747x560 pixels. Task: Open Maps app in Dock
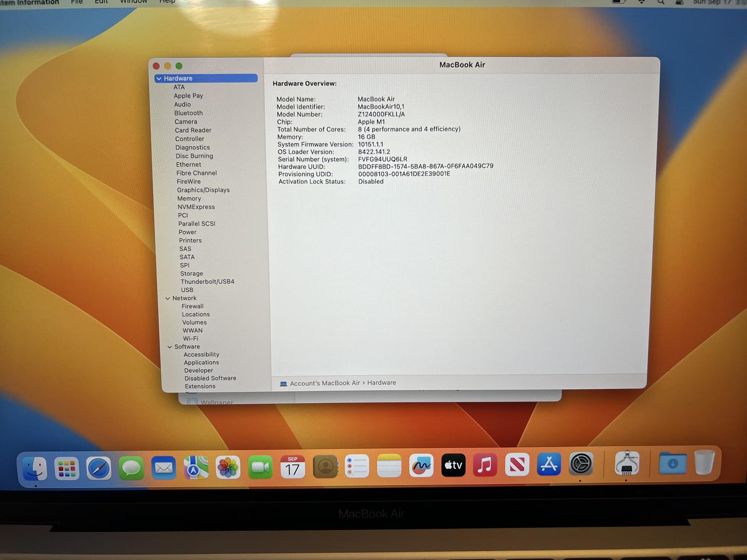(x=196, y=468)
